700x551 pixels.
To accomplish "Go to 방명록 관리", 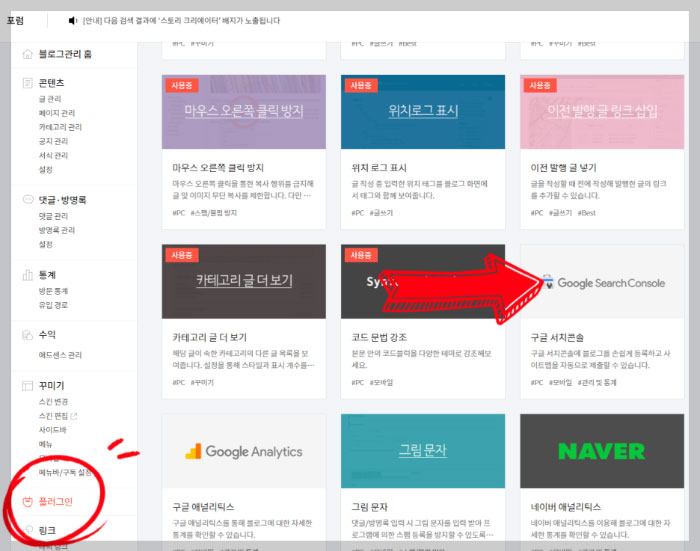I will [57, 230].
